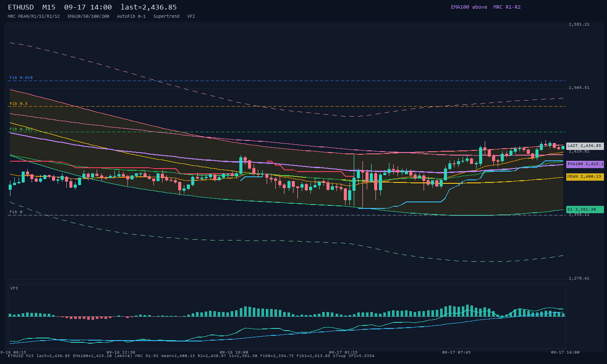Click the 09-17 07:45 time axis label

point(457,352)
